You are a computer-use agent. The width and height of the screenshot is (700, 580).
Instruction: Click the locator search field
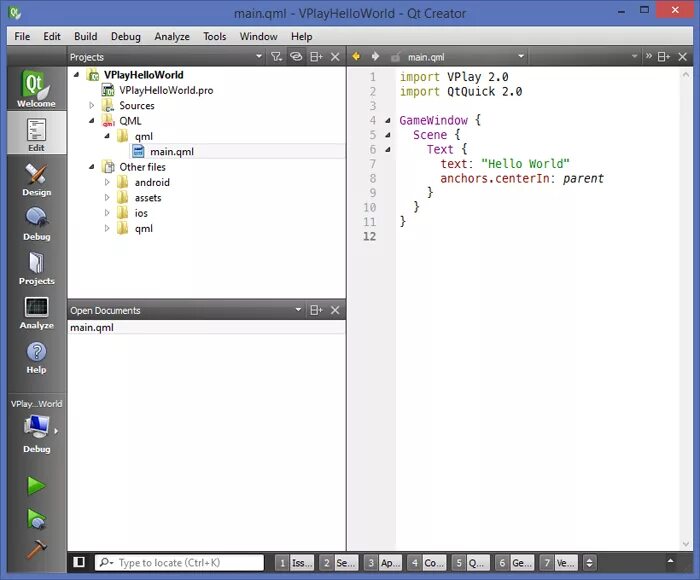coord(179,563)
